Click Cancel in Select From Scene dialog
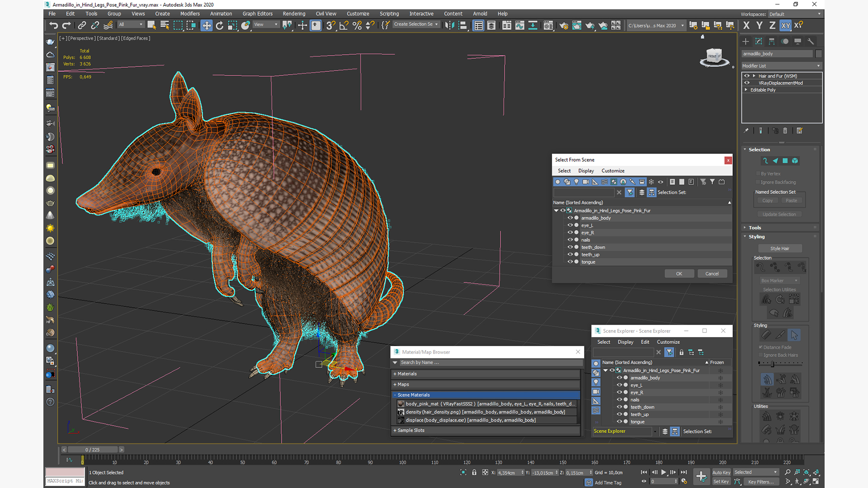The image size is (868, 488). tap(712, 274)
